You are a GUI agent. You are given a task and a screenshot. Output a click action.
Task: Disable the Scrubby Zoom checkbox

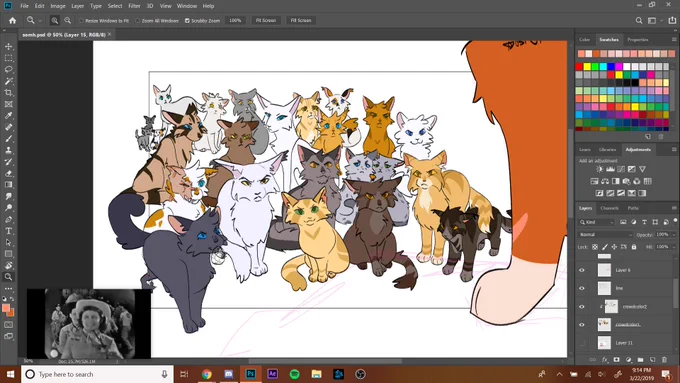[187, 20]
